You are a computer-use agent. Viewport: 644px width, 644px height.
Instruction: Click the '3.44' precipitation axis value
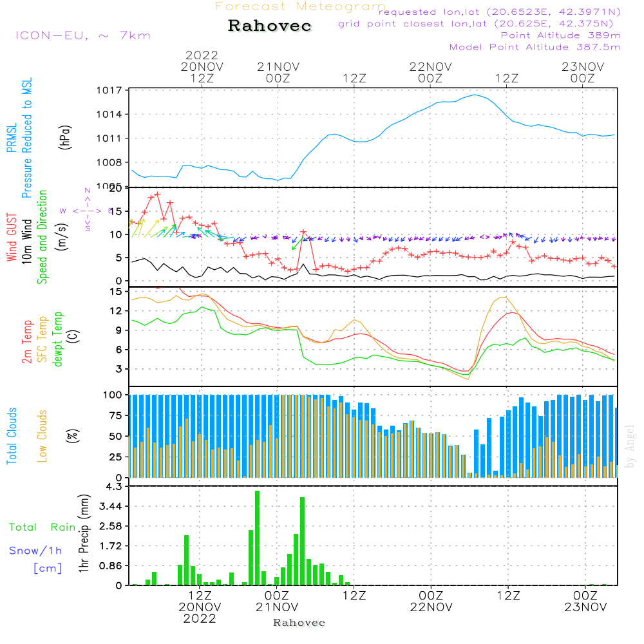pos(111,506)
